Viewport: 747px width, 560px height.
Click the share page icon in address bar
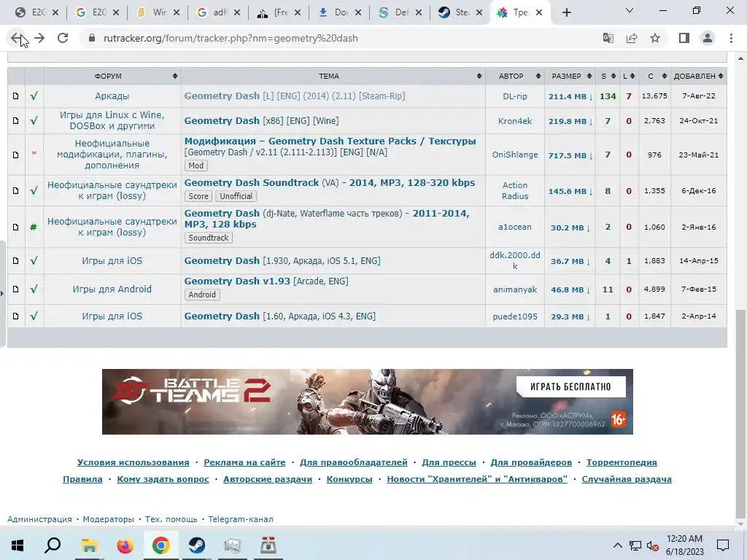[x=632, y=38]
